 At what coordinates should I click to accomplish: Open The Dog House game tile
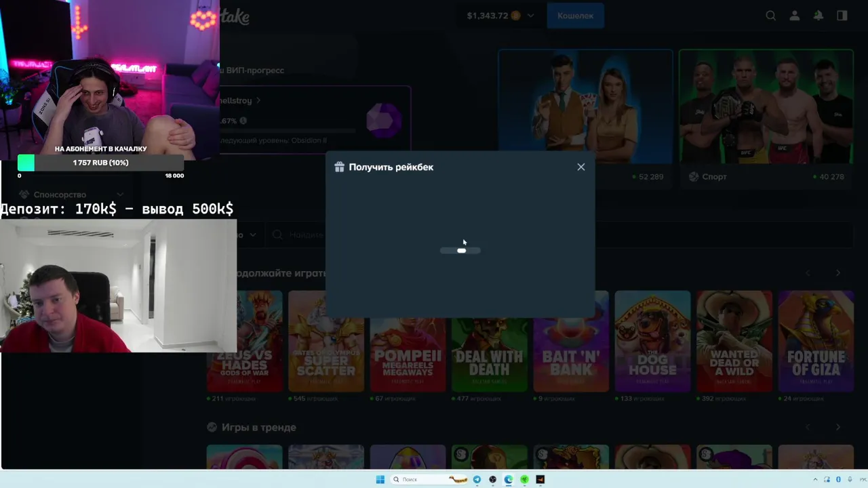click(x=652, y=341)
